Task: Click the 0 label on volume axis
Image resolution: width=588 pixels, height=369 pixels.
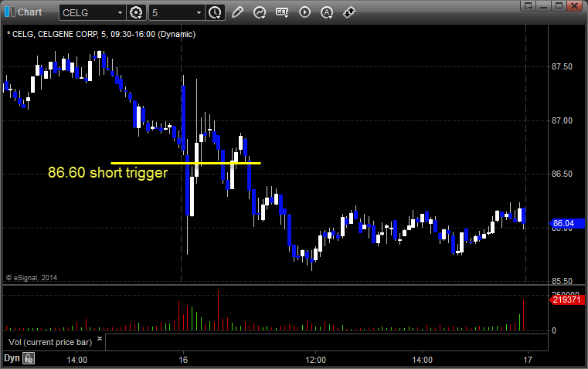Action: click(554, 331)
